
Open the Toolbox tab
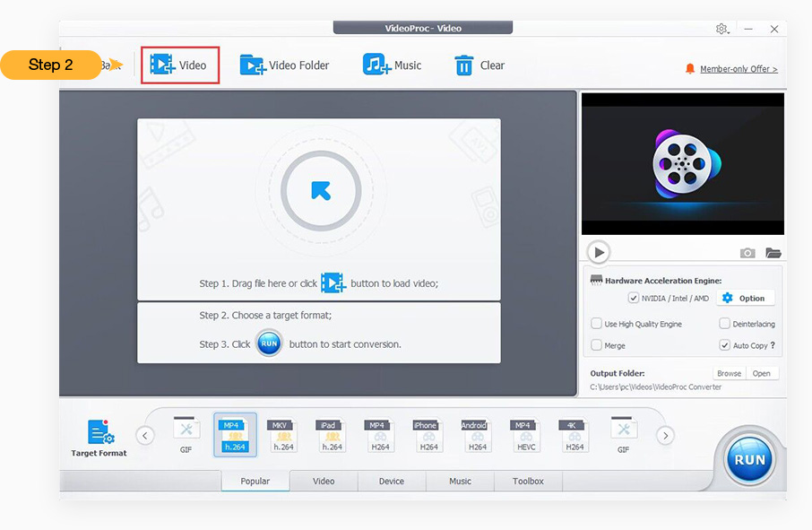click(528, 482)
